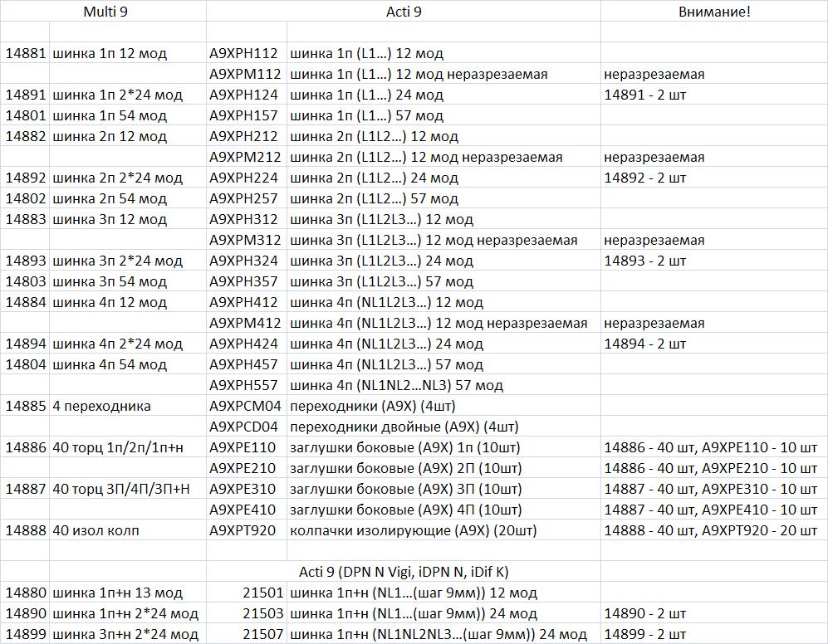Select cell A9XPCM04
The height and width of the screenshot is (644, 828).
click(247, 405)
